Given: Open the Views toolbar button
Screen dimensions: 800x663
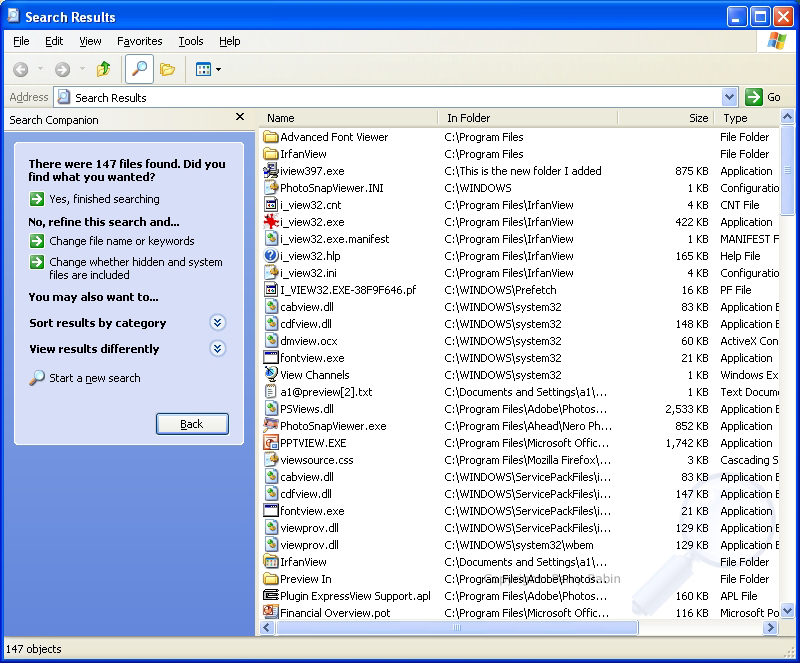Looking at the screenshot, I should 204,69.
